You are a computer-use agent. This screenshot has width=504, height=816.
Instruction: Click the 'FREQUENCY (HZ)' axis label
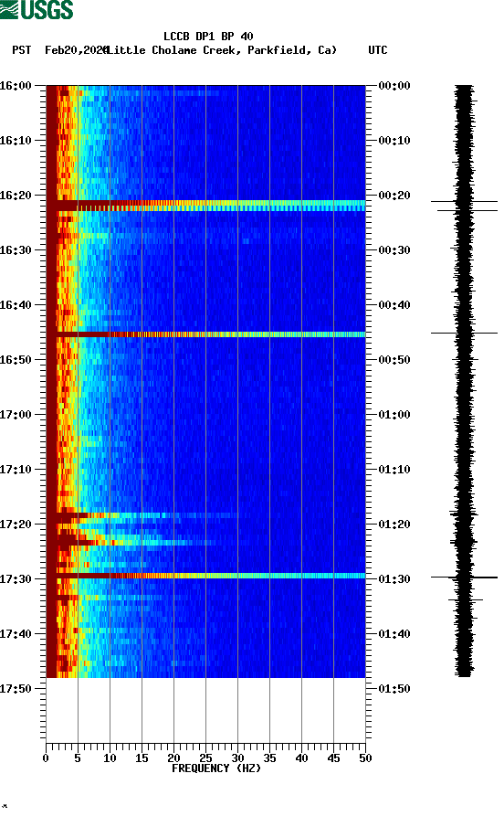(x=215, y=768)
